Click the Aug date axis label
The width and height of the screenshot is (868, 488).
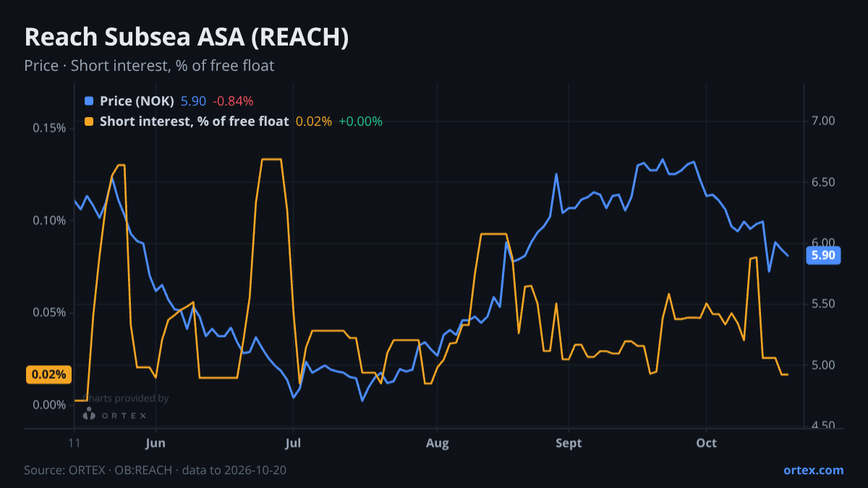point(437,443)
